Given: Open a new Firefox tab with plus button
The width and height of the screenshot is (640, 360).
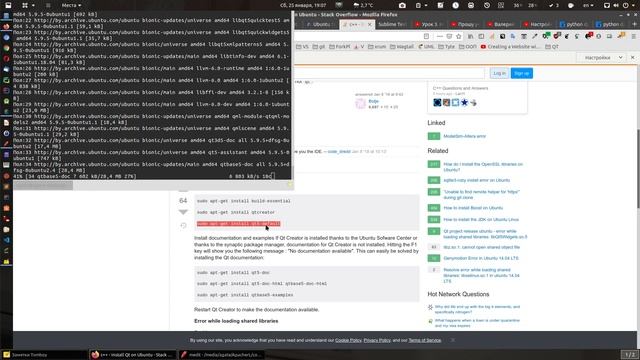Looking at the screenshot, I should (x=634, y=24).
